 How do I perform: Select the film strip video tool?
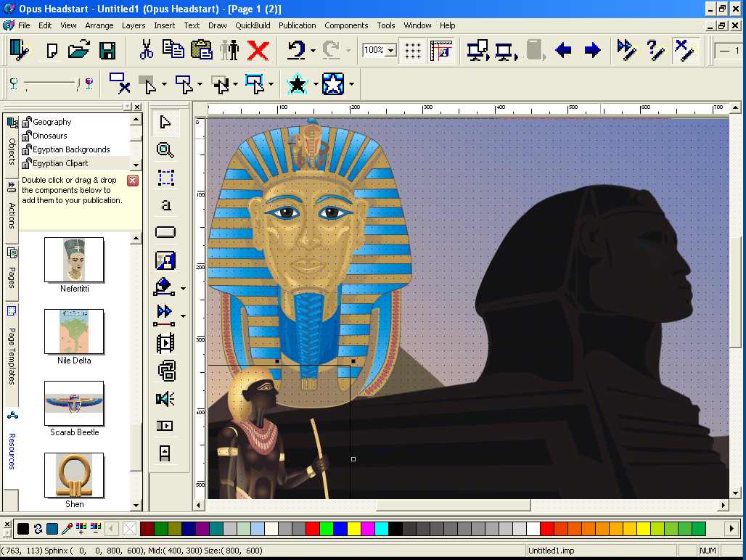(165, 343)
